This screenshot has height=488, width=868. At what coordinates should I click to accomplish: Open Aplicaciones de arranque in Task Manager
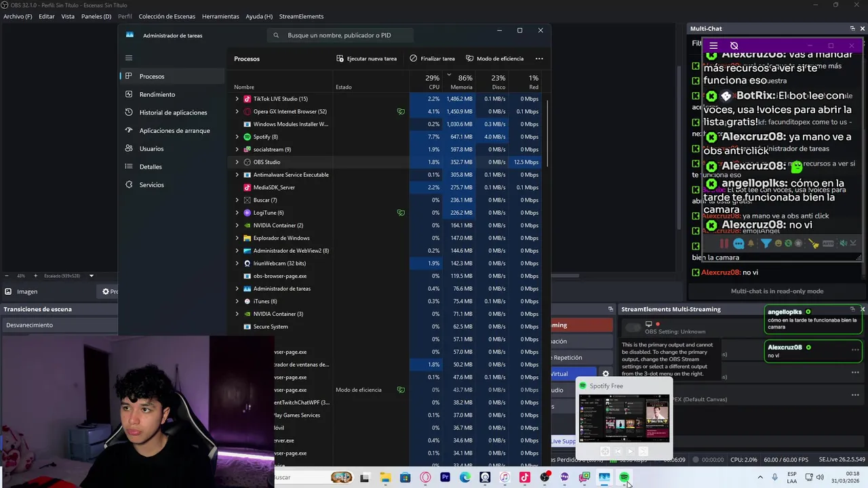172,131
